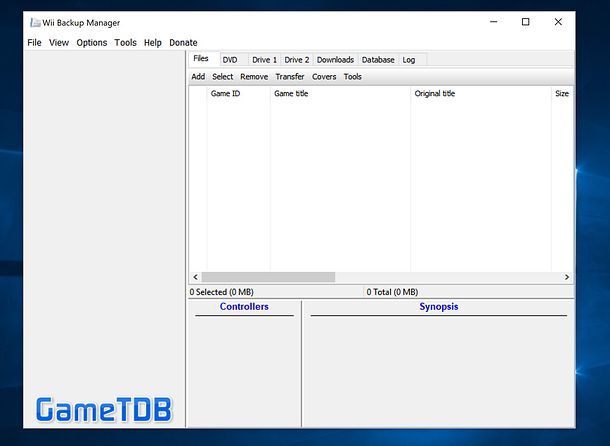Click the '0 Selected (0 MB)' status text
Screen dimensions: 610x446
pos(221,292)
